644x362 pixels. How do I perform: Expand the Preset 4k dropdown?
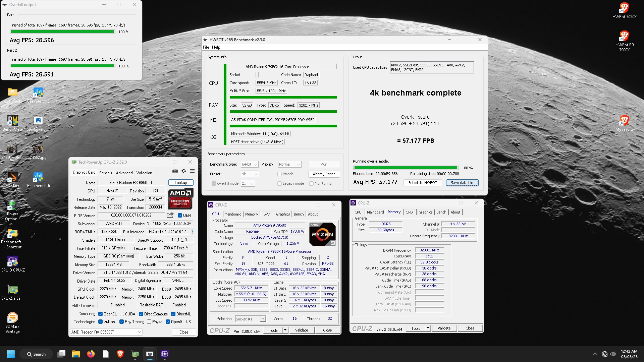point(250,174)
